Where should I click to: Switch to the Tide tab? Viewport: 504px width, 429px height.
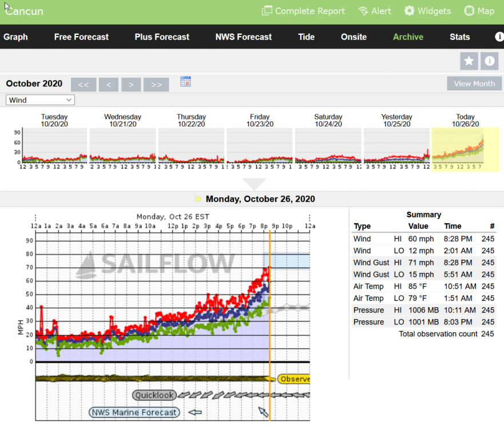pyautogui.click(x=306, y=37)
